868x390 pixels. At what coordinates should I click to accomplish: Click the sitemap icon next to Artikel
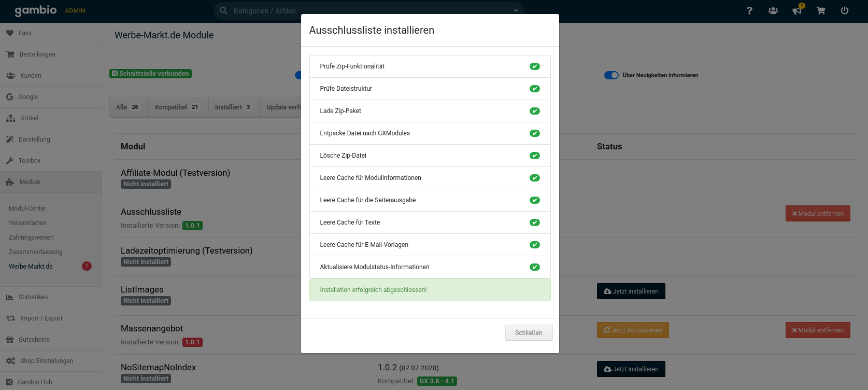click(11, 118)
